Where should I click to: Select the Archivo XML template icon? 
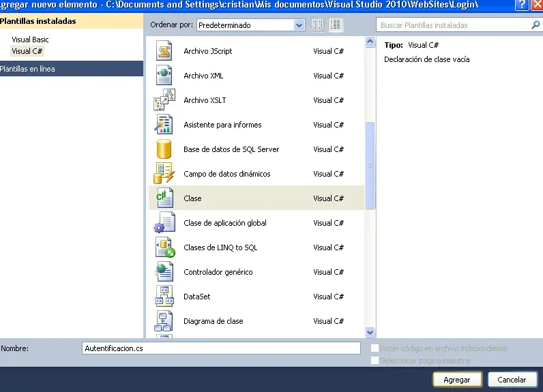click(164, 76)
